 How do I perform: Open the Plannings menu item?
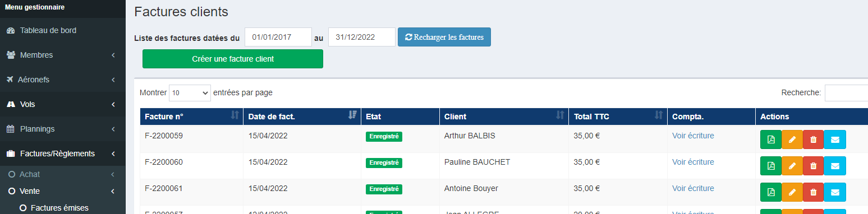(x=63, y=129)
